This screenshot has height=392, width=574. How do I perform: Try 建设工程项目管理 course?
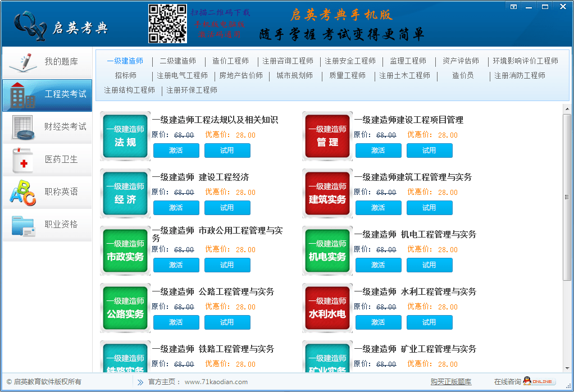pos(430,151)
